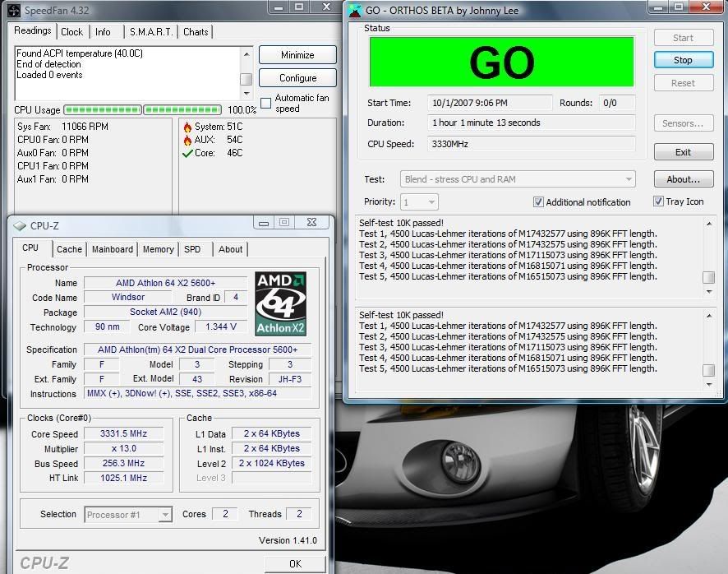Click the Technology 90 nm value
Image resolution: width=728 pixels, height=574 pixels.
108,326
